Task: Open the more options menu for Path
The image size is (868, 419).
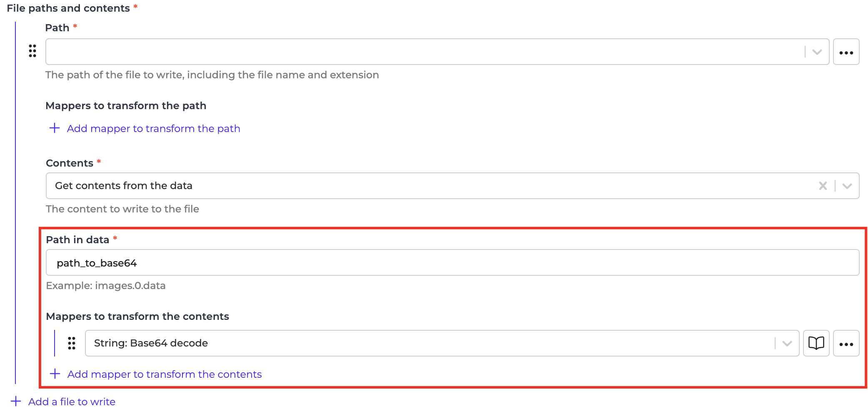Action: pyautogui.click(x=846, y=52)
